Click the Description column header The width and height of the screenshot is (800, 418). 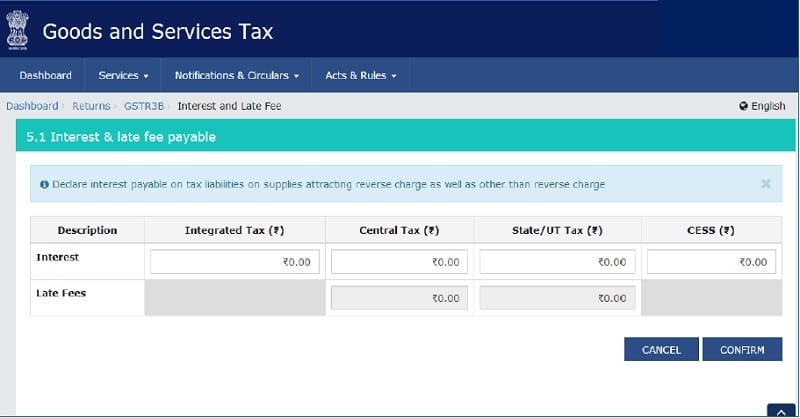[x=87, y=230]
